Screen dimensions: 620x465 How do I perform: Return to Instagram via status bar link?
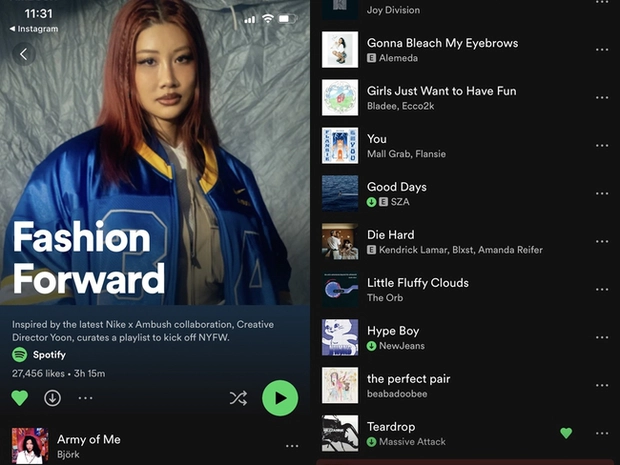pos(34,29)
